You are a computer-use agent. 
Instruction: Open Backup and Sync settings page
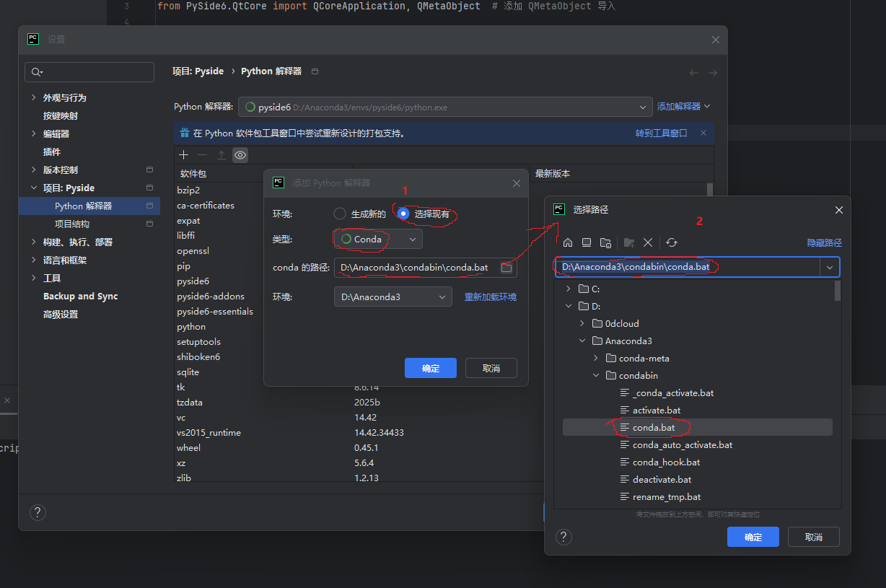click(x=80, y=296)
